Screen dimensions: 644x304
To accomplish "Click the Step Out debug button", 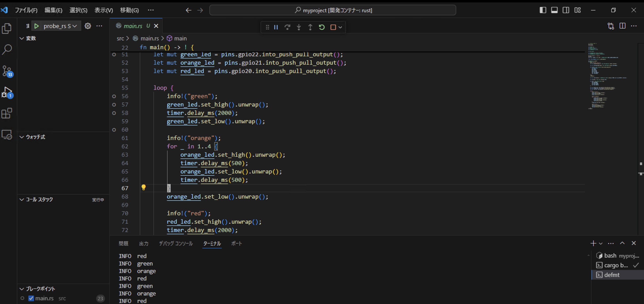I will tap(310, 27).
